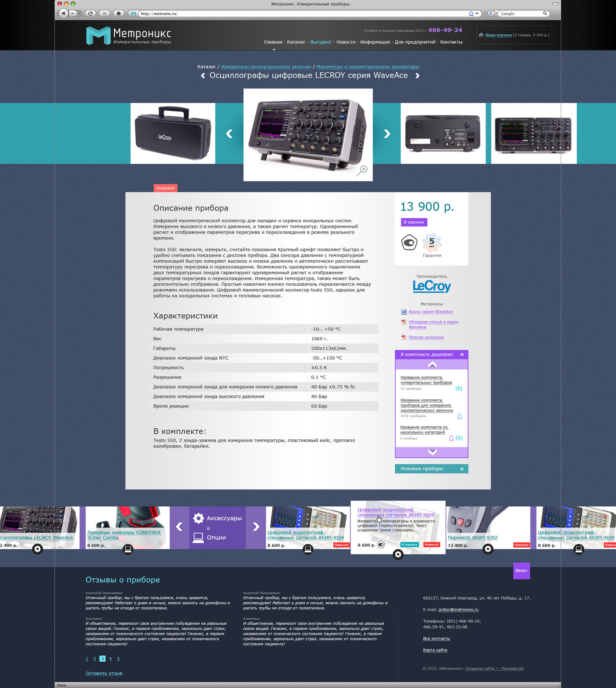
Task: Click gear icon under Пирометр АКИП-9302 card
Action: 488,549
